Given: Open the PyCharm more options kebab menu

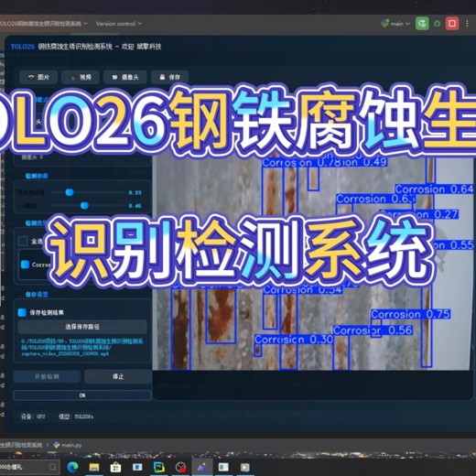Looking at the screenshot, I should pyautogui.click(x=467, y=24).
